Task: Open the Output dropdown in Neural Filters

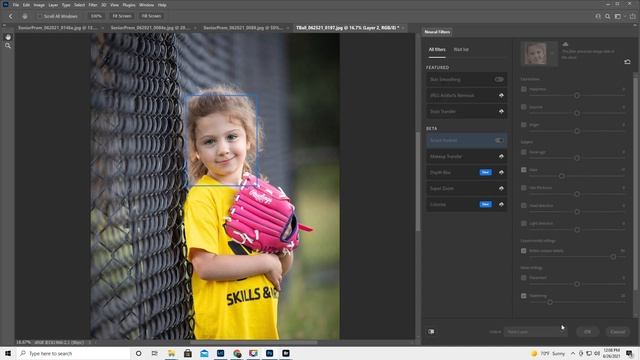Action: [x=535, y=332]
